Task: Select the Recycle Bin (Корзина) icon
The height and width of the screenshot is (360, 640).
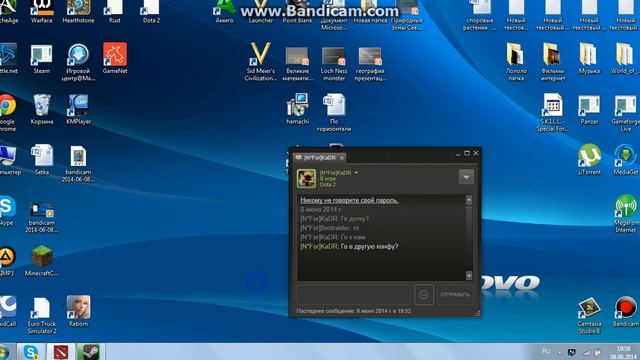Action: 42,109
